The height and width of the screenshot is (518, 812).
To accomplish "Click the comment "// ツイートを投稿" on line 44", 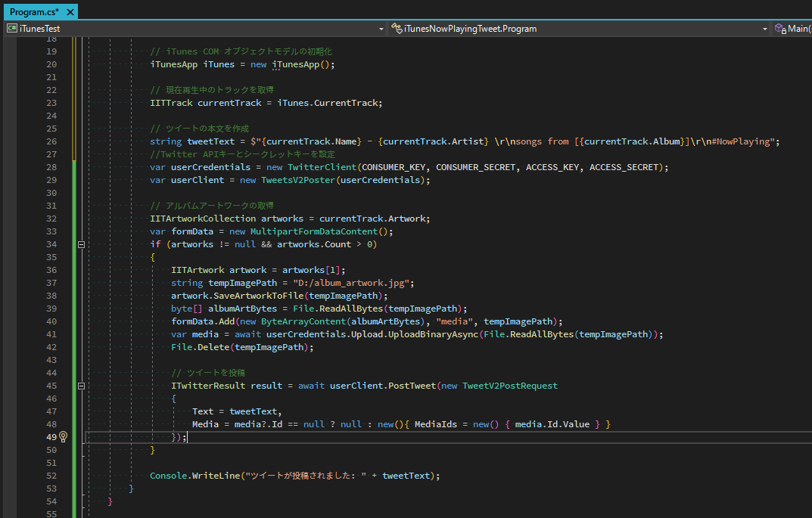I will (x=208, y=373).
